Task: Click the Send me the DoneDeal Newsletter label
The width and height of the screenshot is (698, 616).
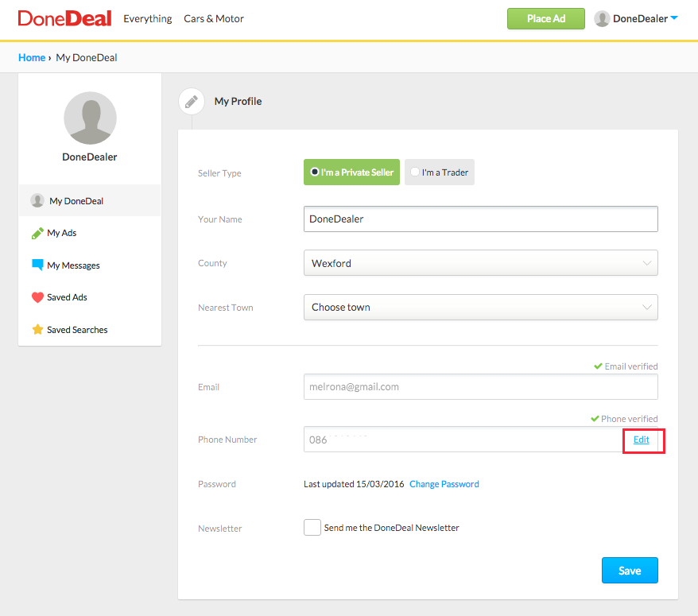Action: (392, 528)
